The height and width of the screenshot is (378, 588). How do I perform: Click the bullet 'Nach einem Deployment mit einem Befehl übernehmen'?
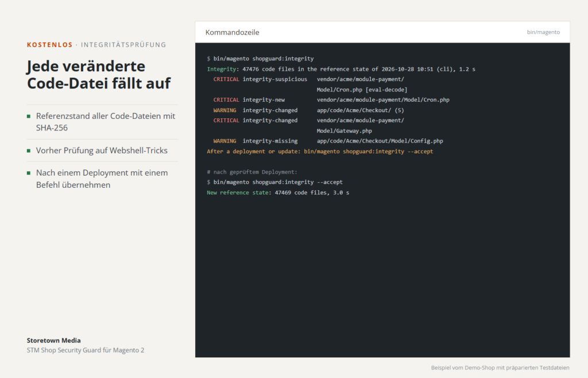click(x=102, y=179)
